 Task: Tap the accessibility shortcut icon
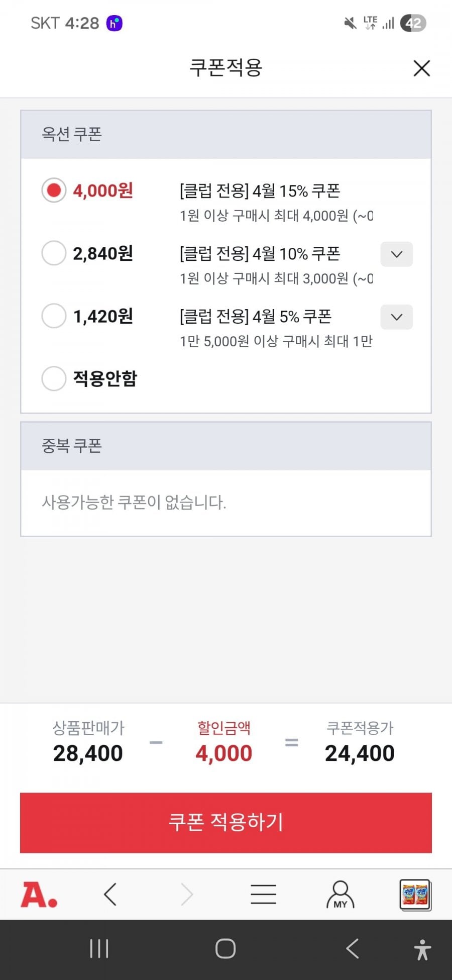point(422,950)
